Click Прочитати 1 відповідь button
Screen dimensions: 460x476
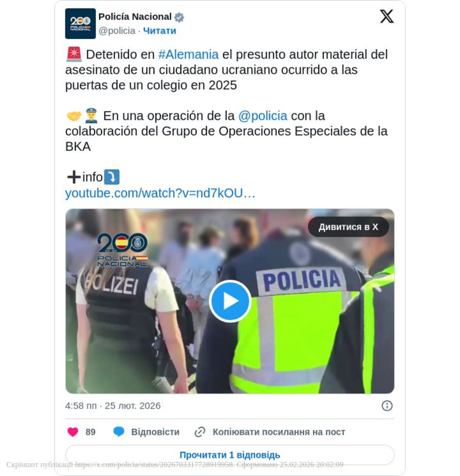pyautogui.click(x=230, y=455)
